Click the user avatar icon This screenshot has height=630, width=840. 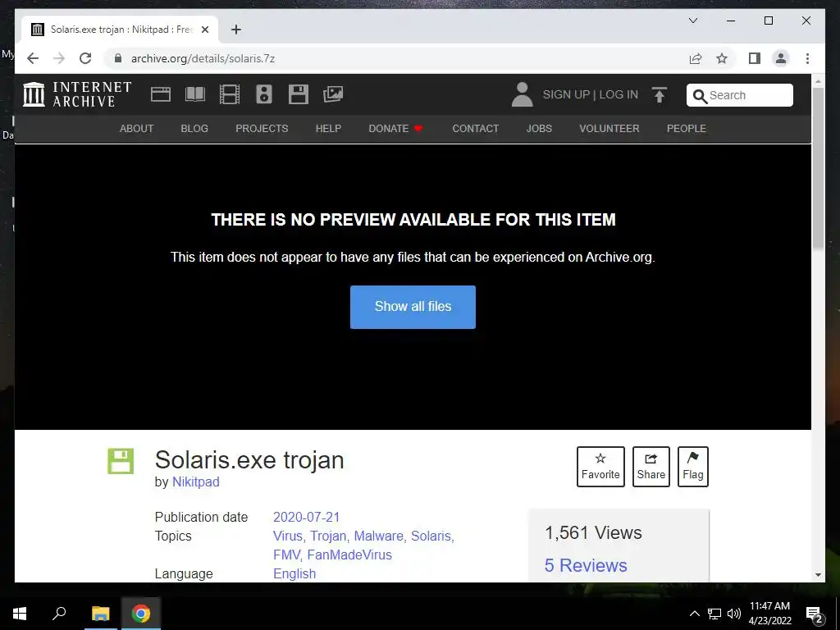point(523,94)
